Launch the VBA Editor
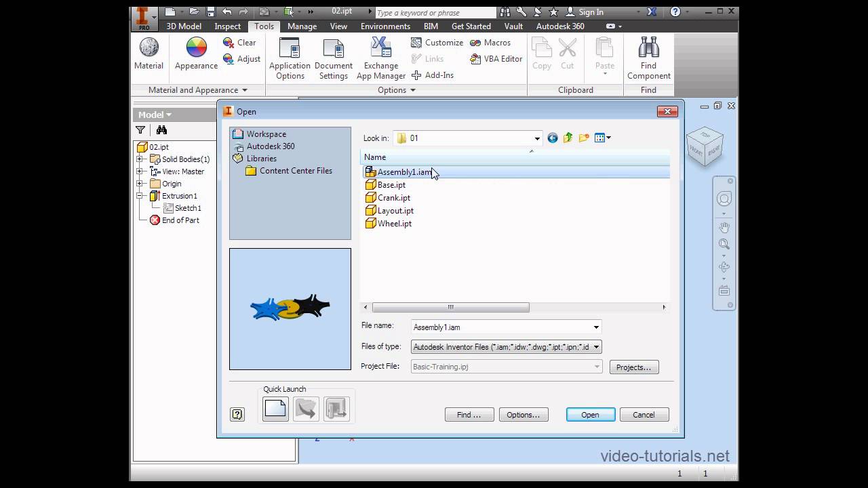The image size is (868, 488). (496, 59)
